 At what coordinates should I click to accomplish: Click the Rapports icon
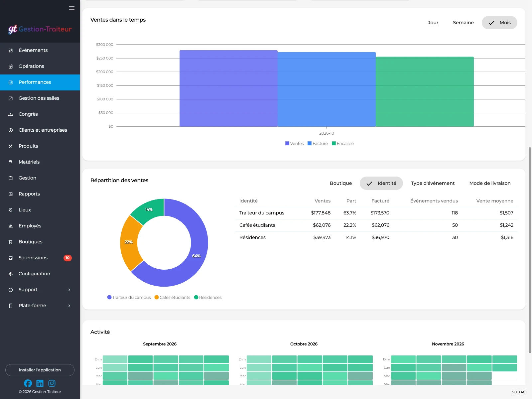pyautogui.click(x=11, y=194)
